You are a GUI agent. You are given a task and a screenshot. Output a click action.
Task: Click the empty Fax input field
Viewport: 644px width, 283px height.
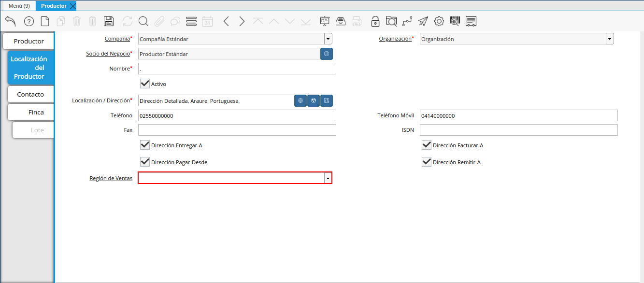click(x=237, y=130)
